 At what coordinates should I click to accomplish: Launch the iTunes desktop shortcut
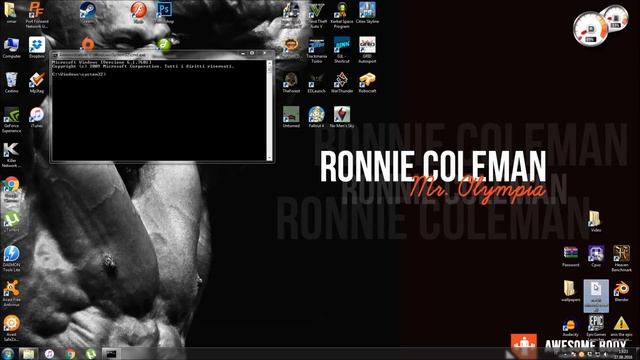point(37,118)
